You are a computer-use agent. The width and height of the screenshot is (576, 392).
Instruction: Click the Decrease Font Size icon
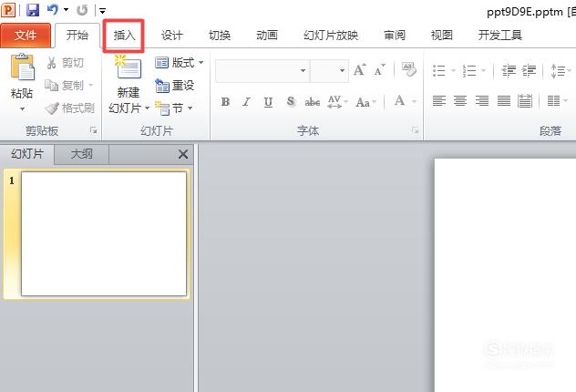pyautogui.click(x=379, y=70)
